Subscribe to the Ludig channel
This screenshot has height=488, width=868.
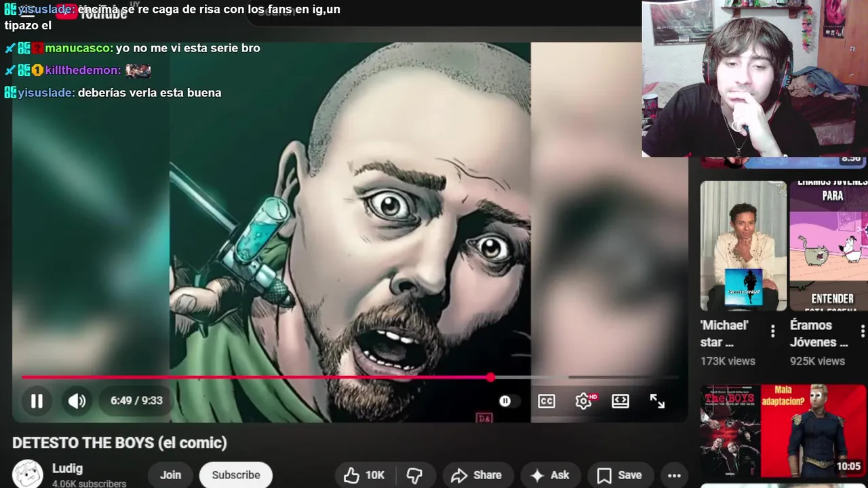pyautogui.click(x=236, y=475)
